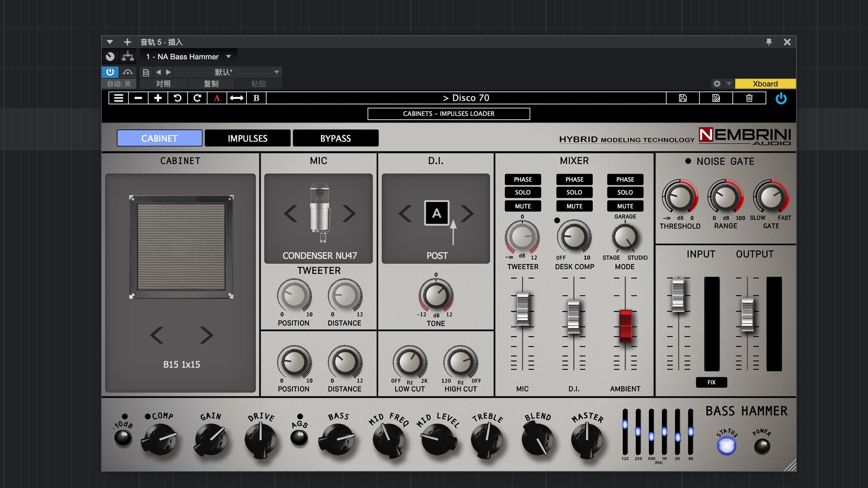
Task: Expand the dropdown arrow beside gear
Action: 729,84
